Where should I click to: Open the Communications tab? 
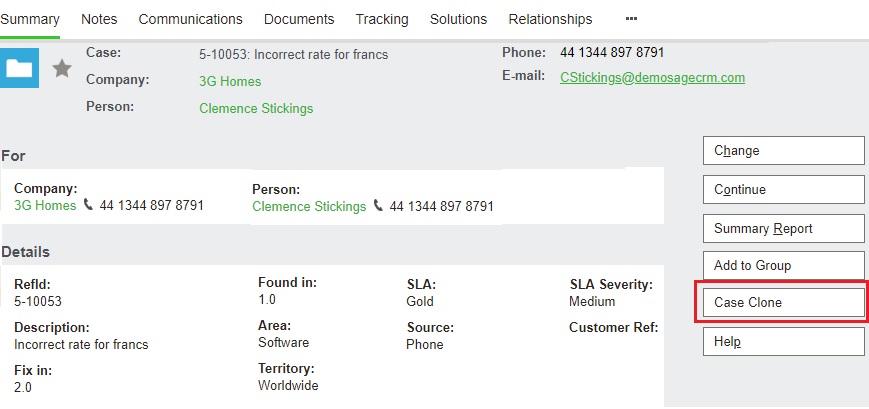point(191,19)
